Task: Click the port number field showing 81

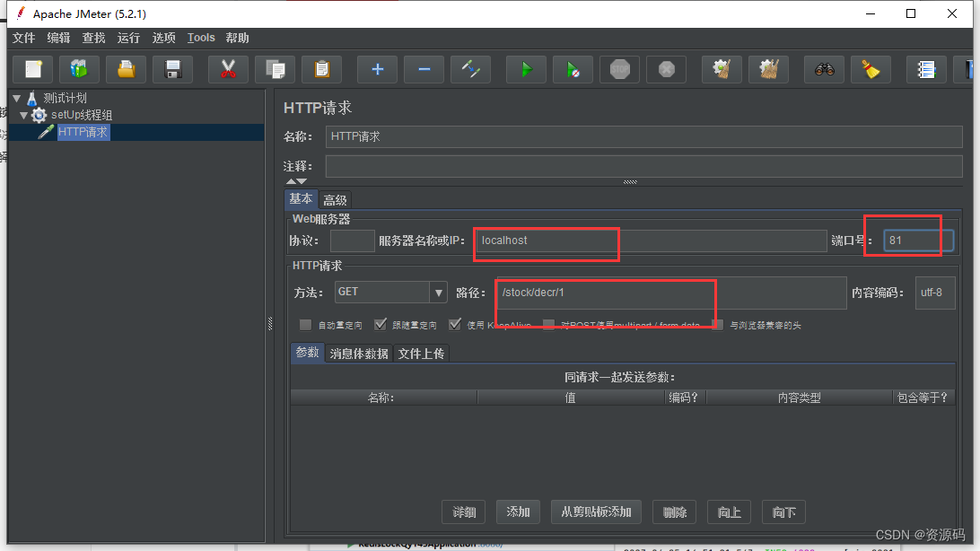Action: (x=918, y=241)
